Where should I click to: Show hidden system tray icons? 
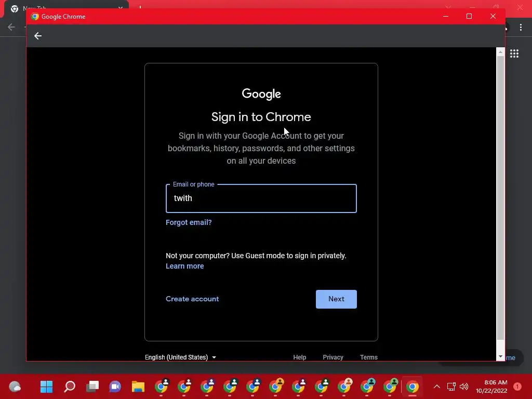[436, 387]
